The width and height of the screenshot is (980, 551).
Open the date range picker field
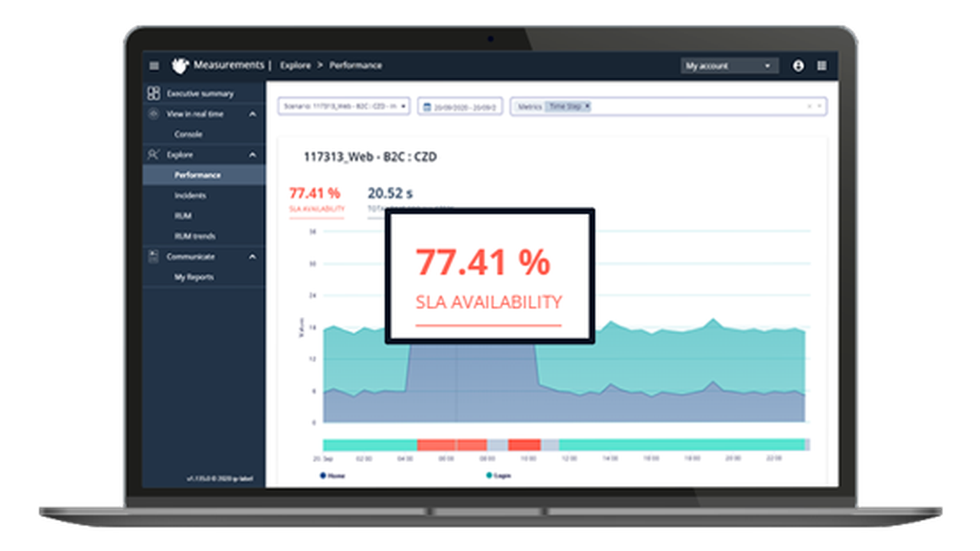(x=460, y=106)
